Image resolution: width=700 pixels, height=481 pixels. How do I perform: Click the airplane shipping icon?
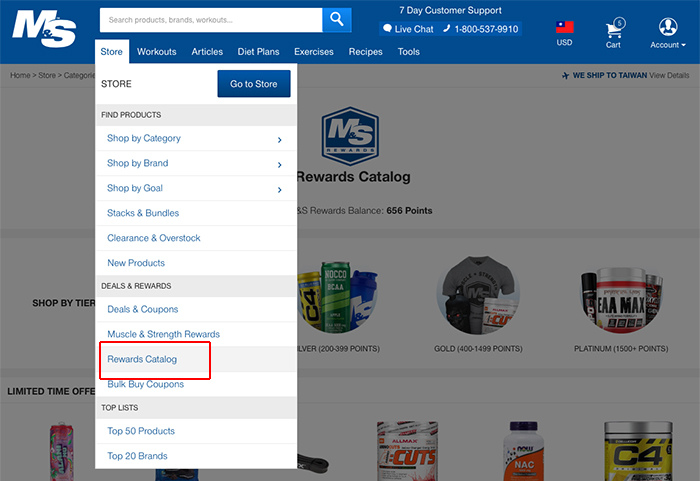(565, 75)
